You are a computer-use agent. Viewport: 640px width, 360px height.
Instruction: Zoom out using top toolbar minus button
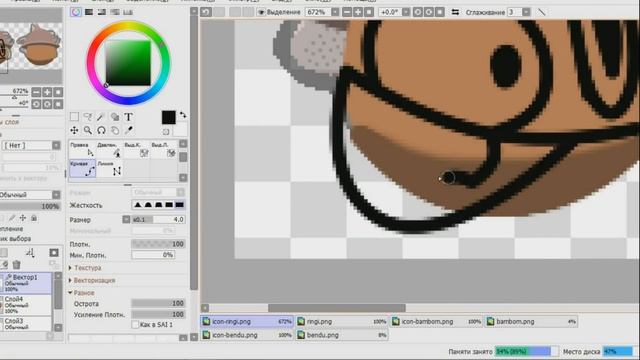(347, 12)
